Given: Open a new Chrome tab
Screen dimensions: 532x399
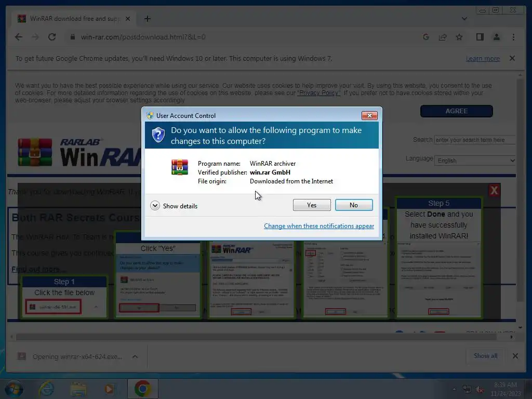Looking at the screenshot, I should pos(147,19).
